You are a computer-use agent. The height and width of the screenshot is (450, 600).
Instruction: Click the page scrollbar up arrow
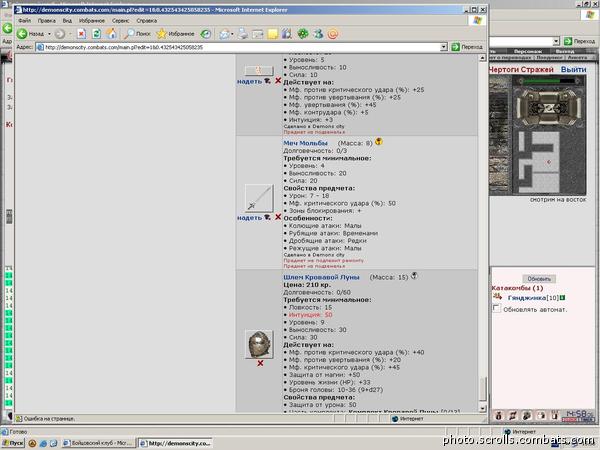[483, 58]
